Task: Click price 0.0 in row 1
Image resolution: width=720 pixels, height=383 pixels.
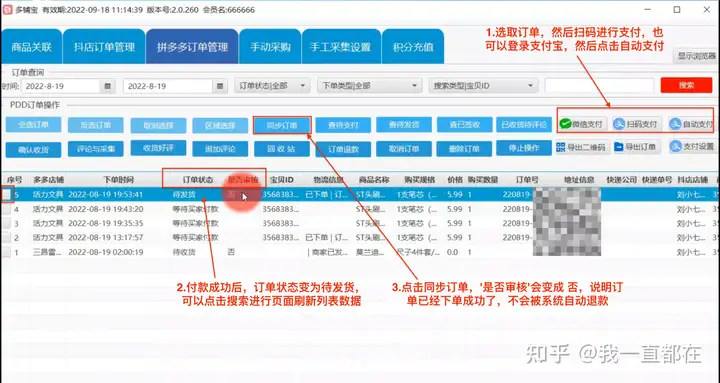Action: [452, 252]
